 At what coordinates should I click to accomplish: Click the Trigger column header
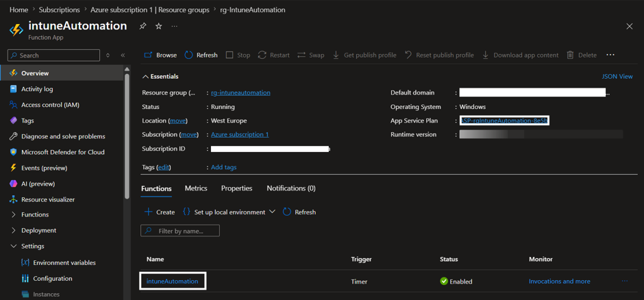click(361, 260)
